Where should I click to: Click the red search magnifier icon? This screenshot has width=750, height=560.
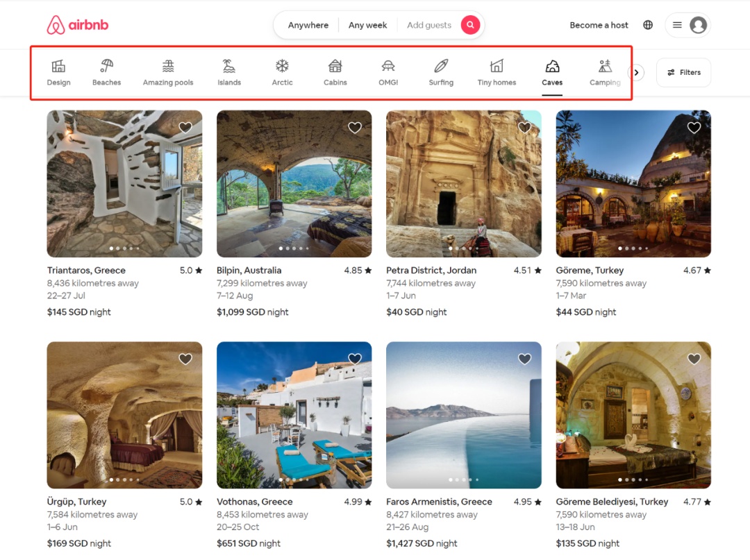pyautogui.click(x=470, y=25)
